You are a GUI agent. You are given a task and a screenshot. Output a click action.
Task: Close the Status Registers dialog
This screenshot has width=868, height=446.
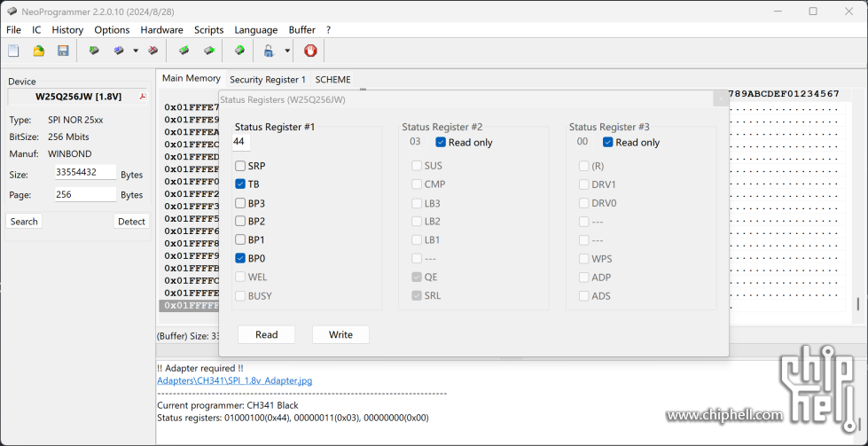tap(720, 98)
